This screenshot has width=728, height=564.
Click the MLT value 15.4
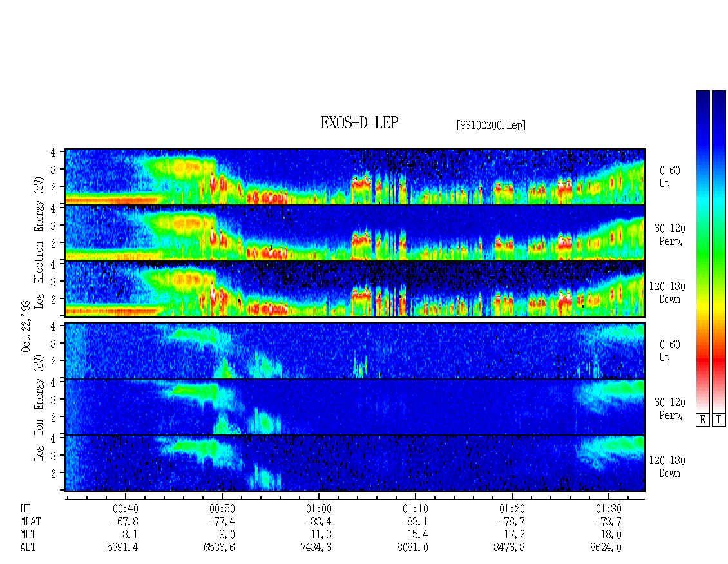point(418,535)
